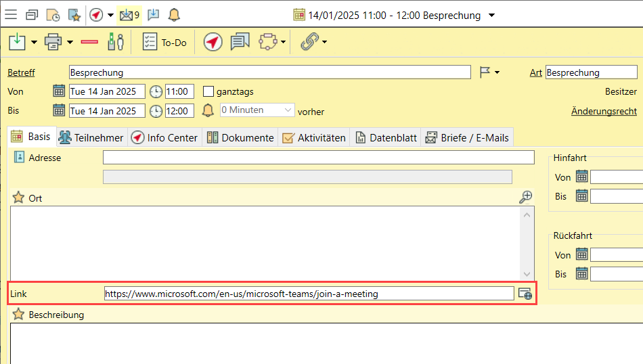Viewport: 643px width, 364px height.
Task: Click the notification bell in top bar
Action: point(174,14)
